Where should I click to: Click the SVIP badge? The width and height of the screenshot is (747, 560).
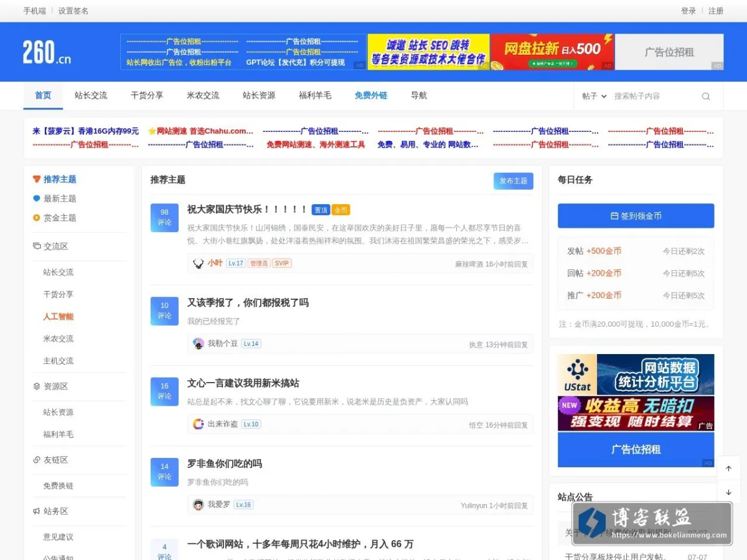pyautogui.click(x=282, y=263)
